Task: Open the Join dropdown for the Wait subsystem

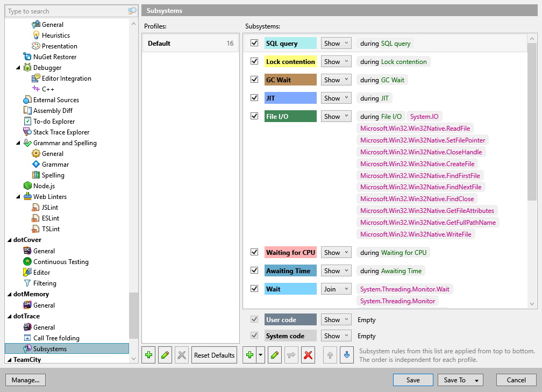Action: point(336,288)
